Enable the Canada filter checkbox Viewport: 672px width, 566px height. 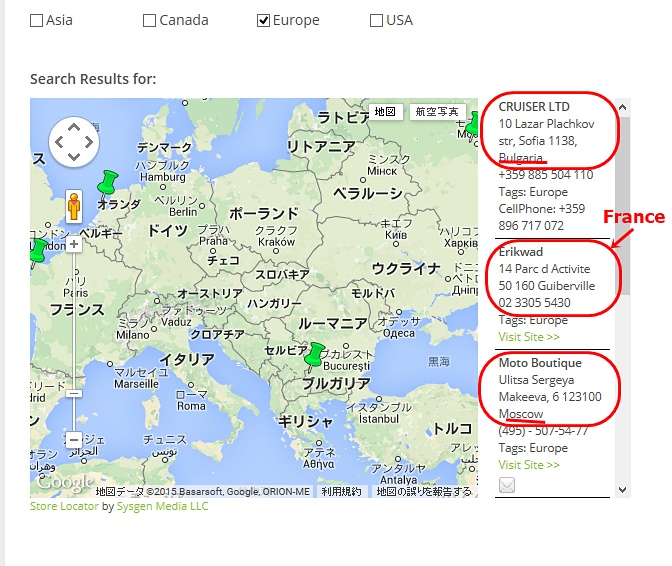(x=150, y=20)
